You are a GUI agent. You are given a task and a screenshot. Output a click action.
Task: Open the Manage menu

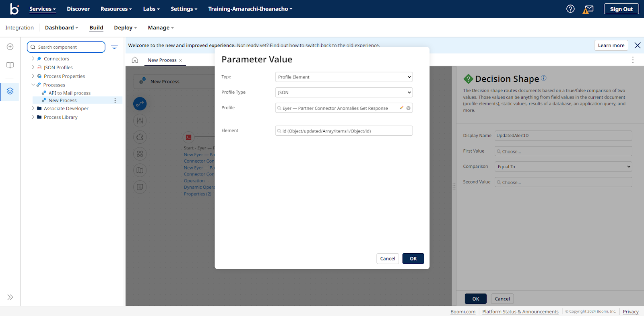[161, 28]
